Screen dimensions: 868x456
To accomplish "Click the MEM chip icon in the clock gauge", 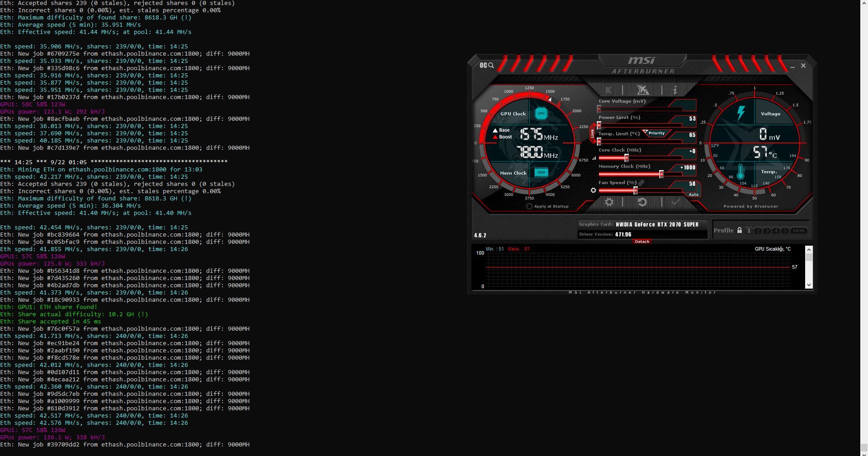I will pyautogui.click(x=541, y=172).
